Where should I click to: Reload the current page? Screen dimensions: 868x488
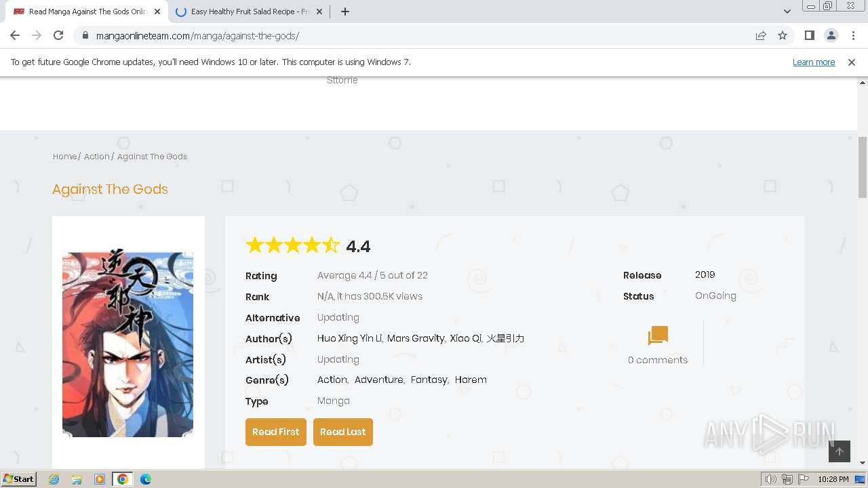click(x=58, y=35)
